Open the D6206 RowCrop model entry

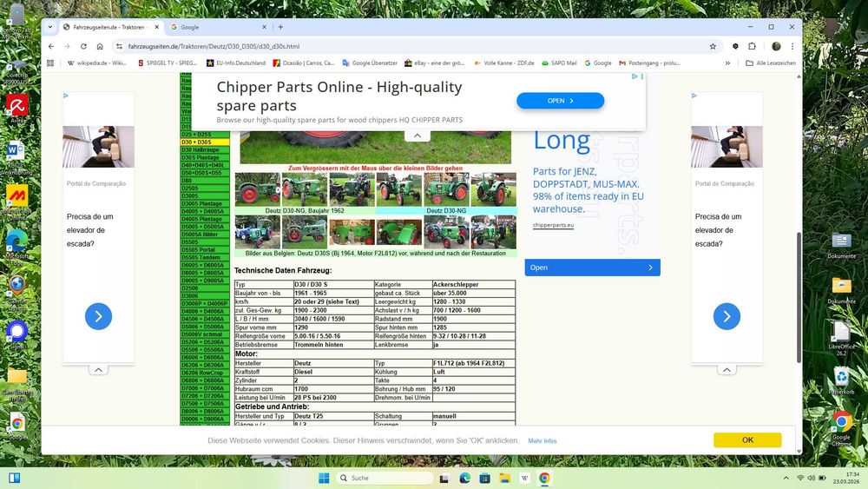[x=205, y=373]
